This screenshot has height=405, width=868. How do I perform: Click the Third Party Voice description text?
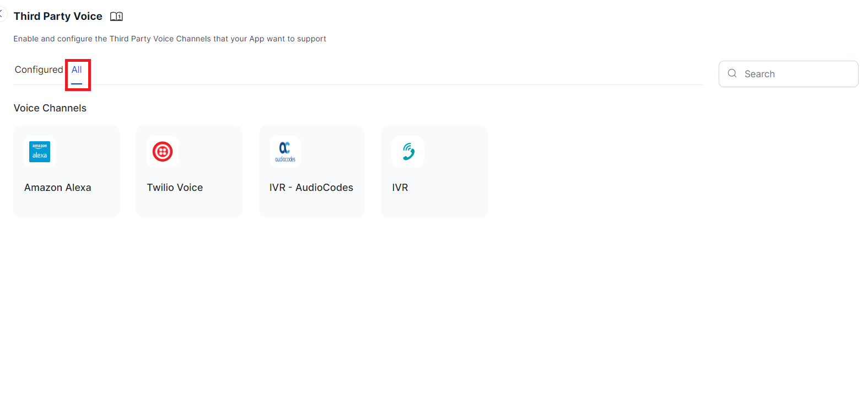pos(170,39)
